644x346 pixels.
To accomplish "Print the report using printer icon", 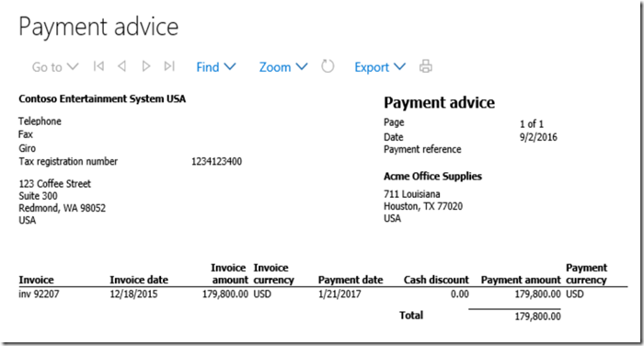I will (425, 66).
